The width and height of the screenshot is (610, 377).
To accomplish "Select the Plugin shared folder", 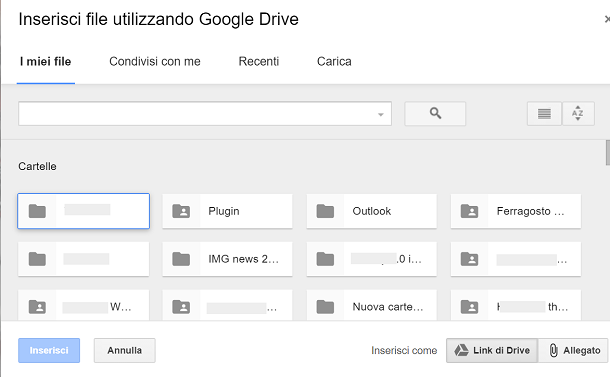I will coord(227,211).
